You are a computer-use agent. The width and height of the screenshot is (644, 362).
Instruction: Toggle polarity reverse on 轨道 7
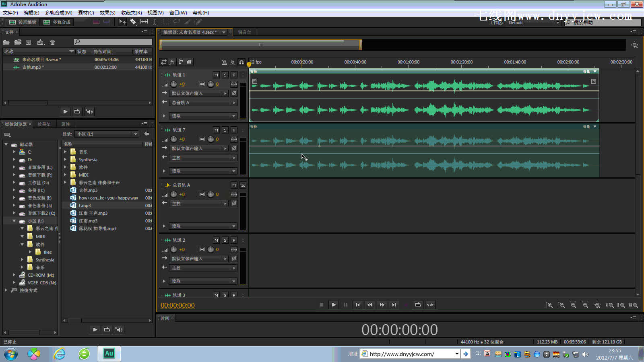pos(234,148)
